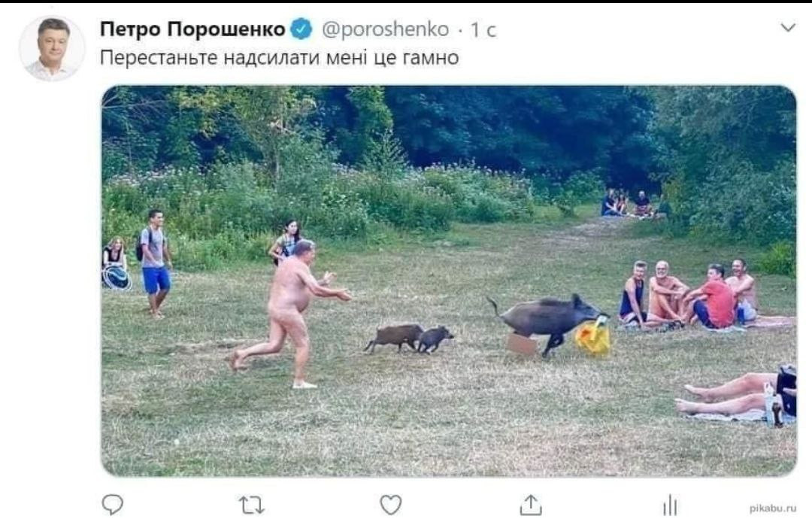812x525 pixels.
Task: Open the round profile avatar photo
Action: pos(52,48)
